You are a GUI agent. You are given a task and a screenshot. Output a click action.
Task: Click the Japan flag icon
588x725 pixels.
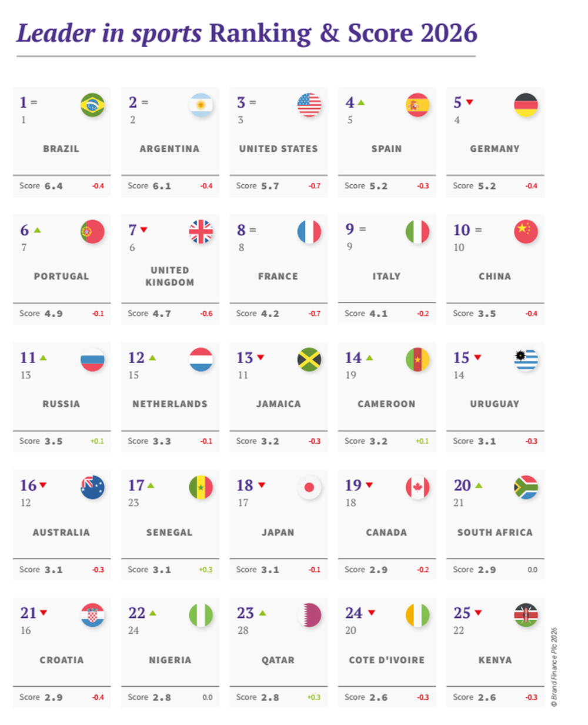(309, 487)
